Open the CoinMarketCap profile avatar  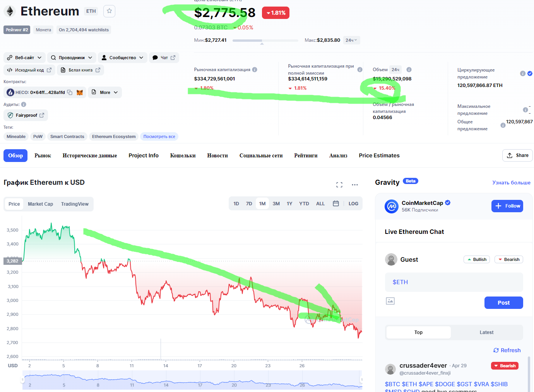392,206
